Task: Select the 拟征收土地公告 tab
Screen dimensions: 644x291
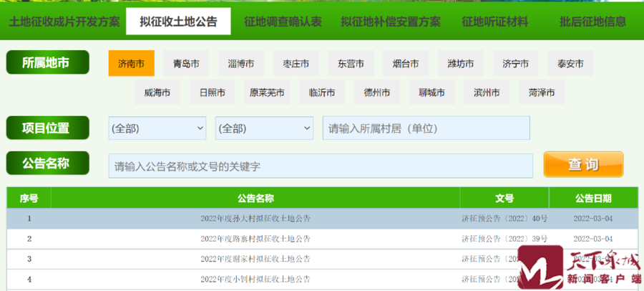Action: 178,22
